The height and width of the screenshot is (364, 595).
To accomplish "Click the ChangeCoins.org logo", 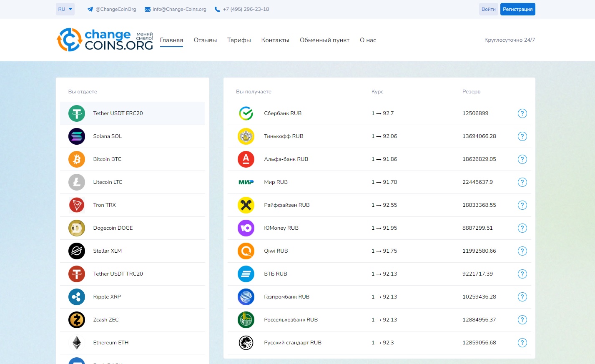I will tap(105, 40).
